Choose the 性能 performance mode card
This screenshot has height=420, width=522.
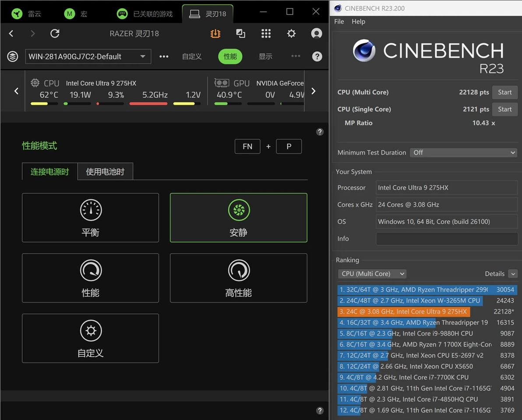90,278
